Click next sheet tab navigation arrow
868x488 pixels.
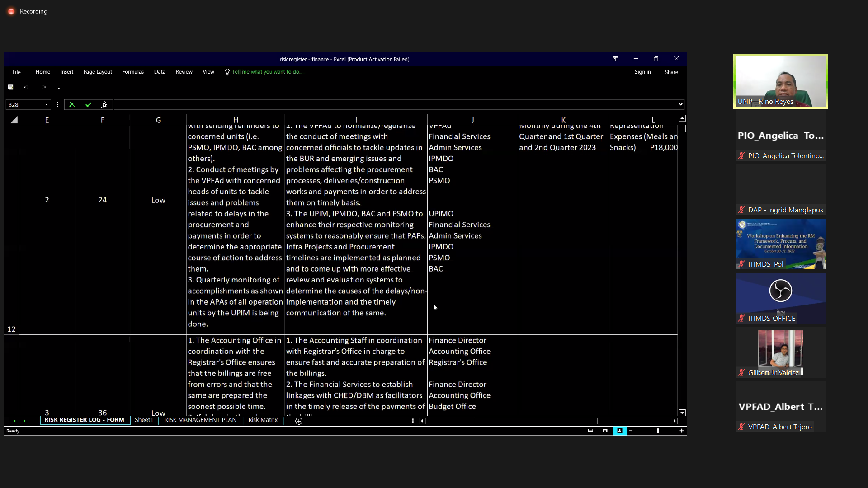coord(25,421)
